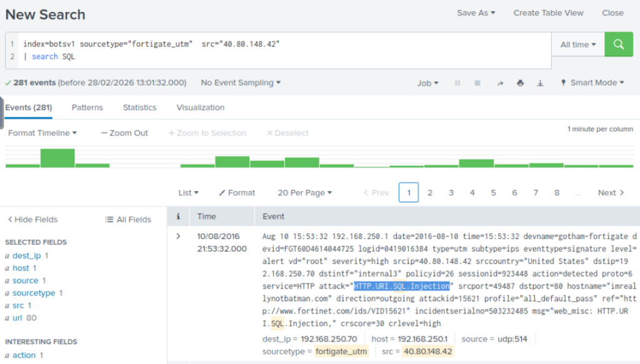640x364 pixels.
Task: Run search with green magnifier button
Action: (x=619, y=44)
